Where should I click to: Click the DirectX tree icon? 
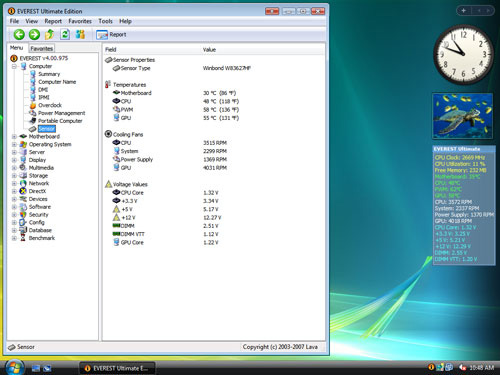tap(23, 191)
